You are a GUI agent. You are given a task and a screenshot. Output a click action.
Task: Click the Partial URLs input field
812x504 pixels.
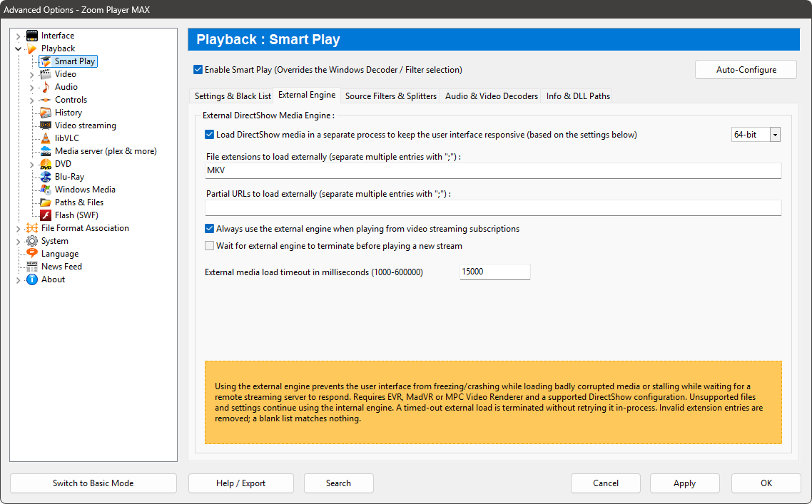point(493,207)
